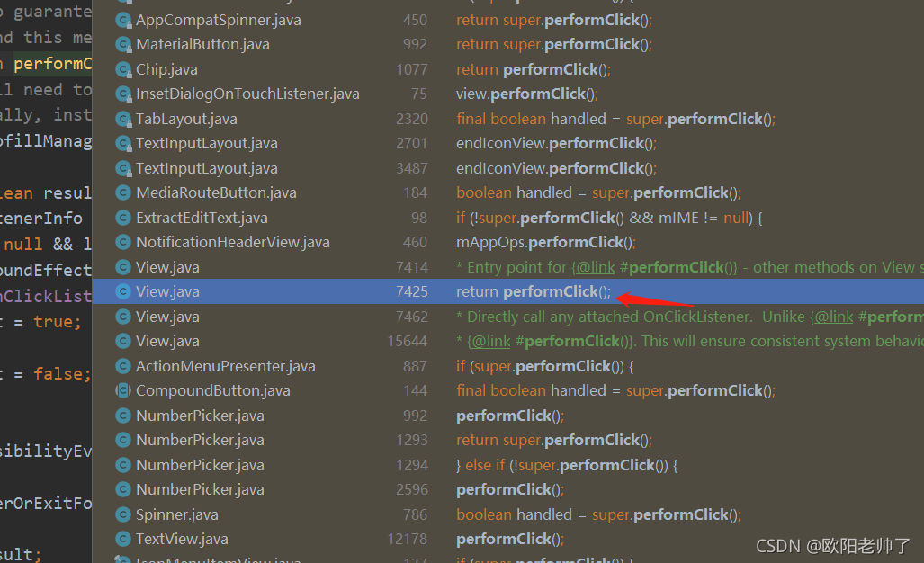924x563 pixels.
Task: Click the interface icon next to CompoundButton.java
Action: 122,390
